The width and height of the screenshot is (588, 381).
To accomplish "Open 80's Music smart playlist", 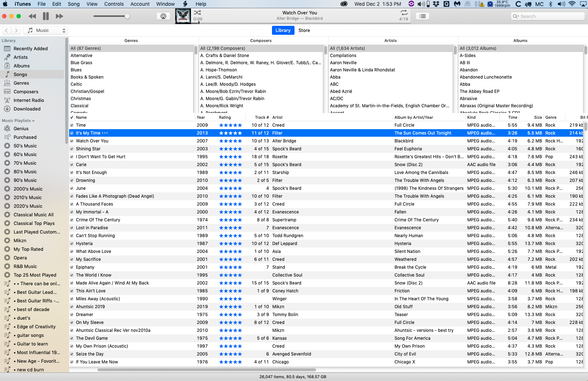I will tap(25, 172).
